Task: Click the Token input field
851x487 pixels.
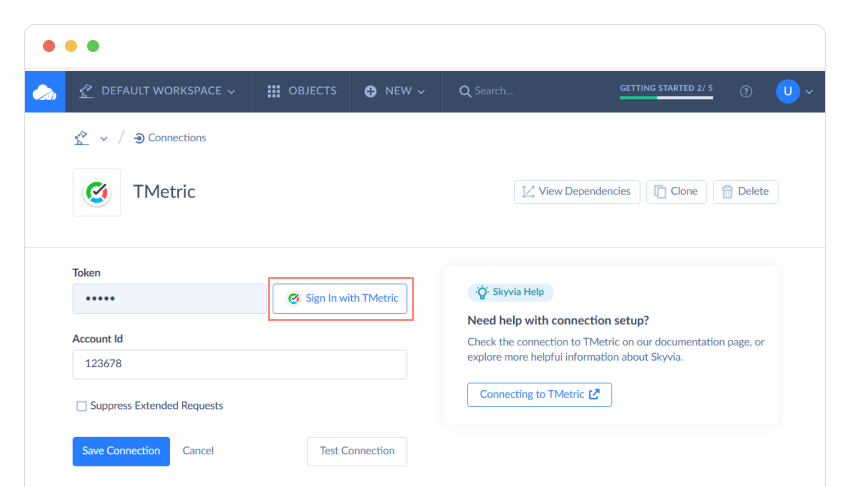Action: (x=169, y=298)
